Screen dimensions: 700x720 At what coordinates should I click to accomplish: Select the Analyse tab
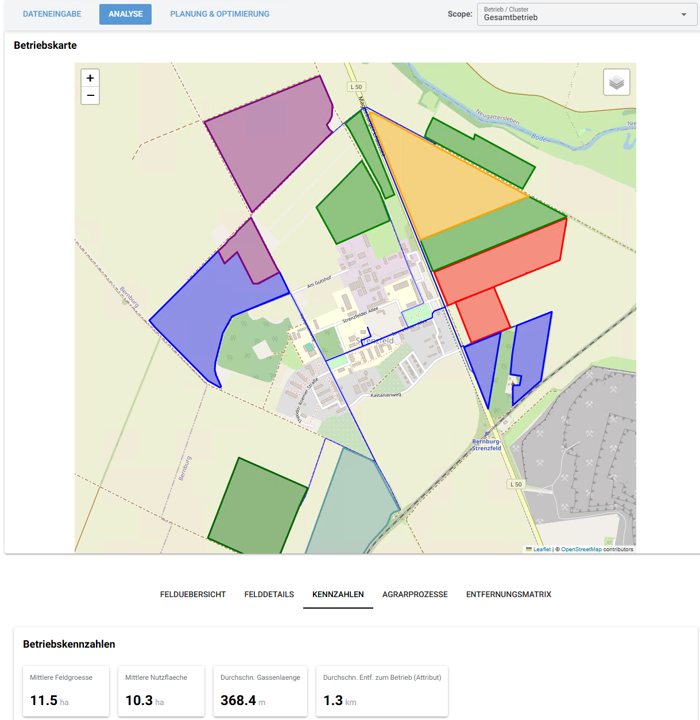[125, 14]
